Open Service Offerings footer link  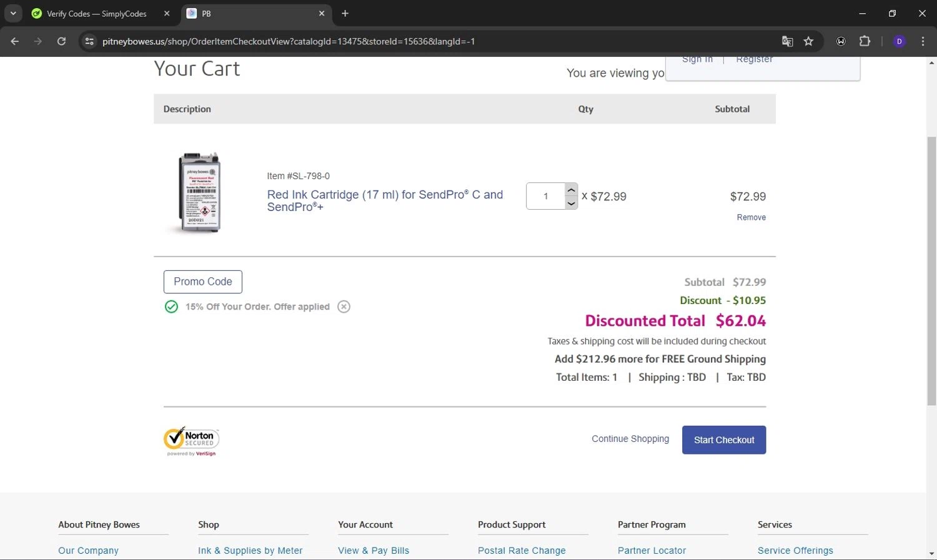tap(795, 551)
